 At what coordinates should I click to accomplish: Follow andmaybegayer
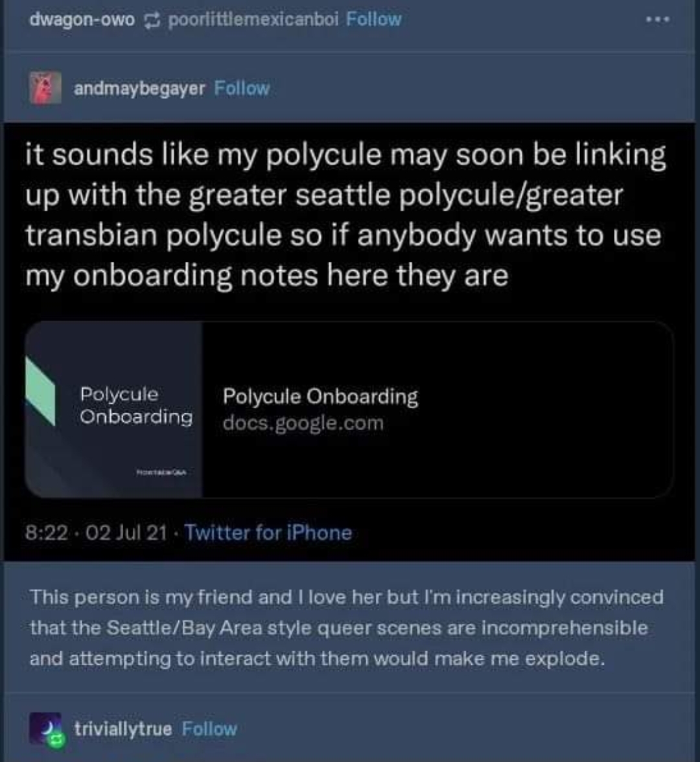(242, 88)
